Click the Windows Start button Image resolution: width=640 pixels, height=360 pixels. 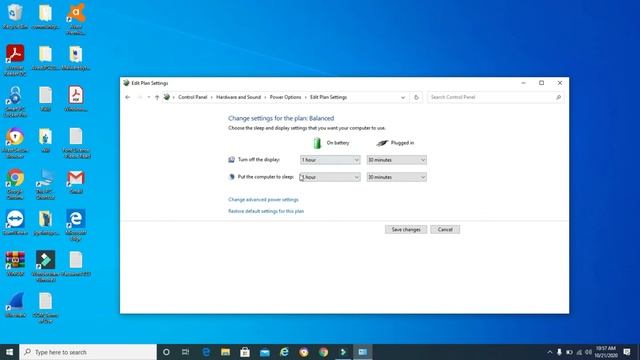(9, 352)
